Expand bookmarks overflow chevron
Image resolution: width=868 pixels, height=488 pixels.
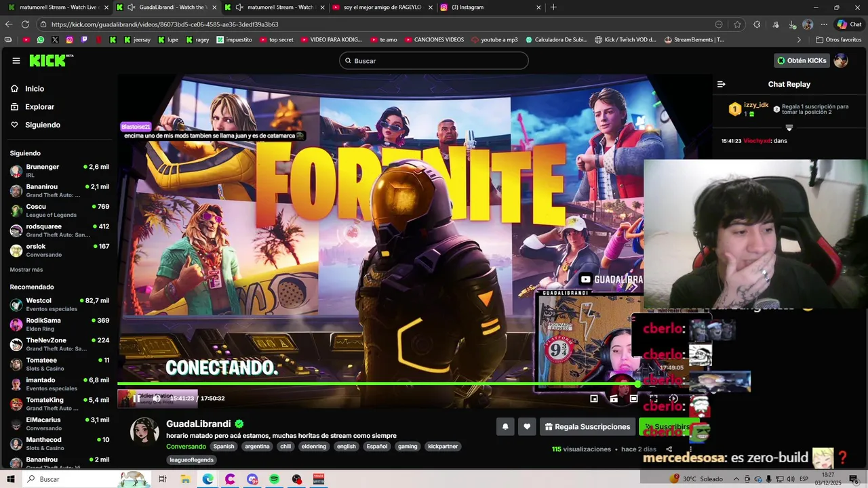799,40
